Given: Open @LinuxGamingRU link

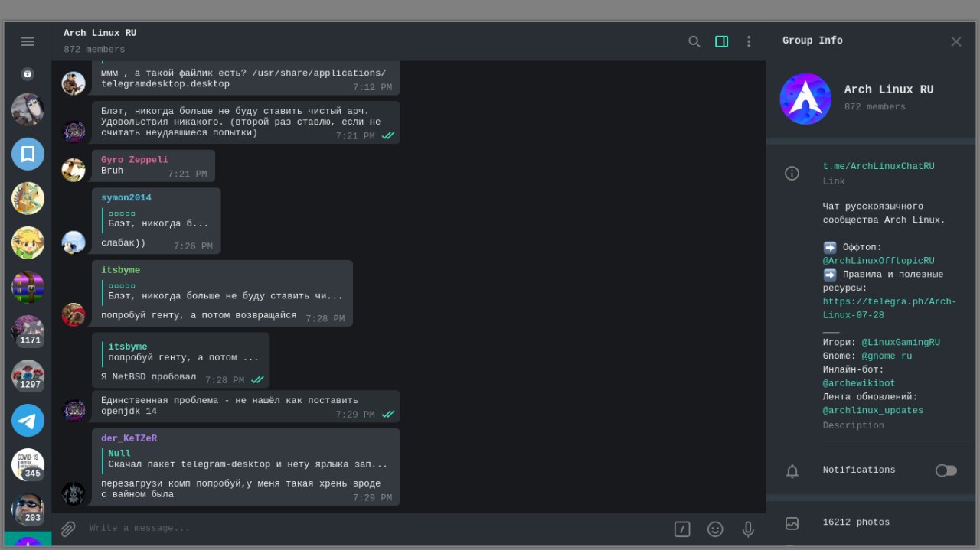Looking at the screenshot, I should pyautogui.click(x=900, y=343).
